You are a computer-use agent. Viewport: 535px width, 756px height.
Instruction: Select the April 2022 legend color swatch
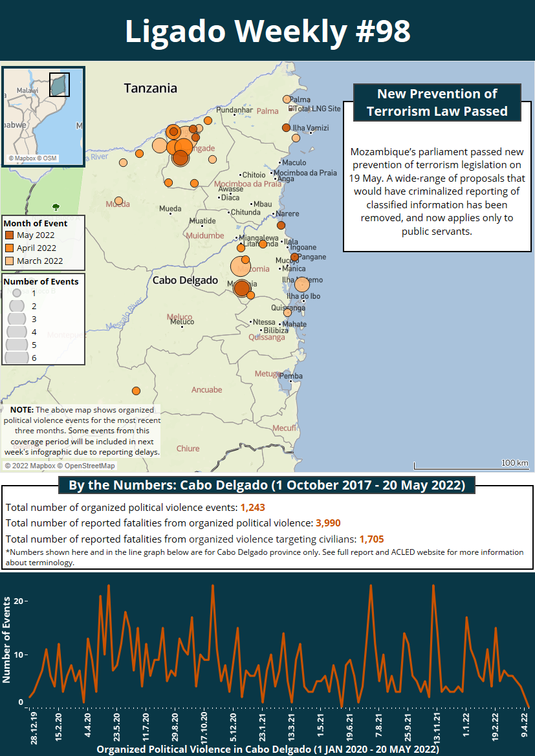(10, 248)
